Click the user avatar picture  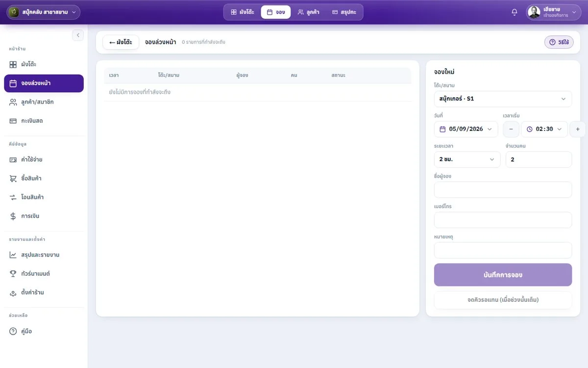coord(534,12)
